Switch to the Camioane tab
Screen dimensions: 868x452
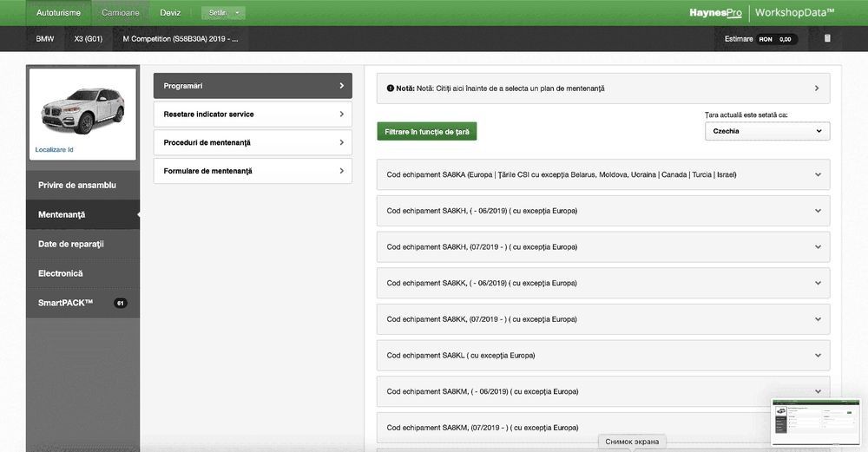pyautogui.click(x=120, y=13)
